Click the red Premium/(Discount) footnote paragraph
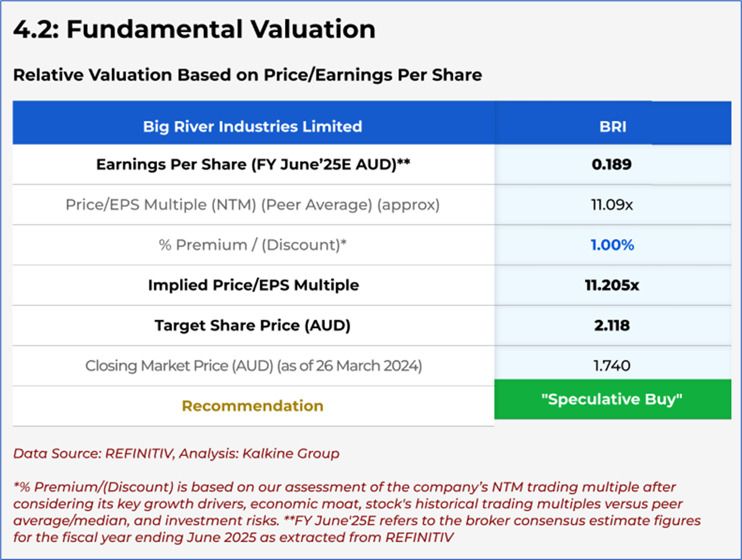Screen dimensions: 742x560 [358, 512]
